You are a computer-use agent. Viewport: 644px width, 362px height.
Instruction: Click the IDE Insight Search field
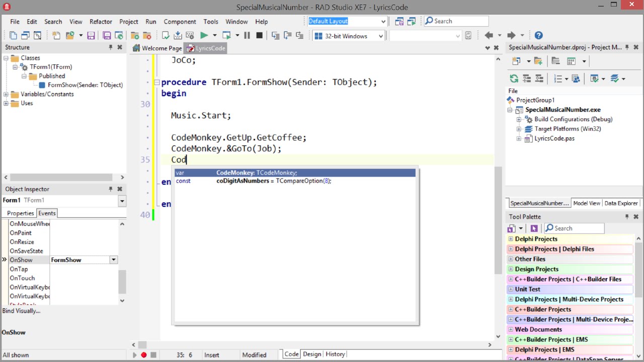point(456,21)
